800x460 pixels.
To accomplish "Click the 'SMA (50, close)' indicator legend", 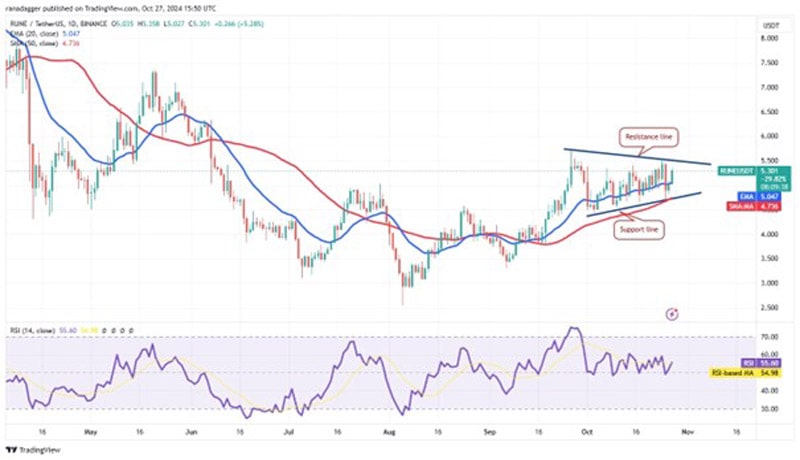I will (34, 43).
